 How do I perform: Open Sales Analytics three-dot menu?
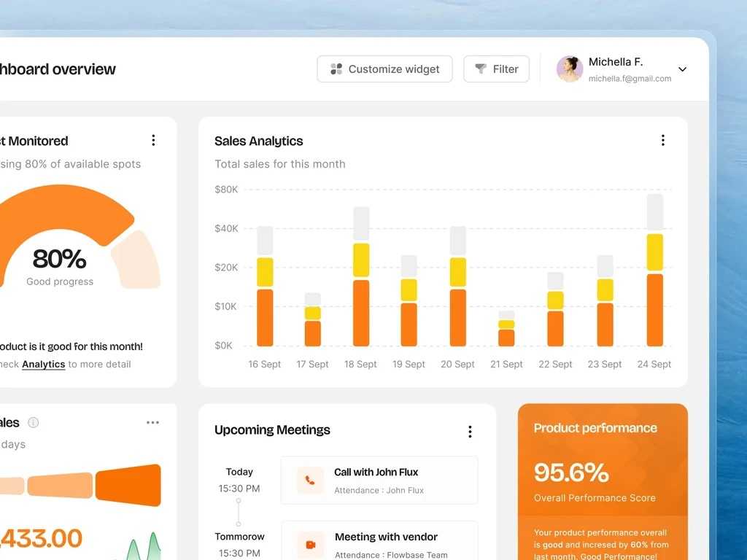click(x=662, y=140)
